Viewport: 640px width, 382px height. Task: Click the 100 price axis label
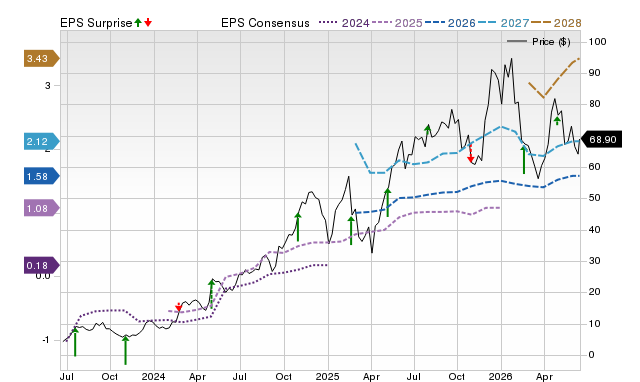point(598,42)
